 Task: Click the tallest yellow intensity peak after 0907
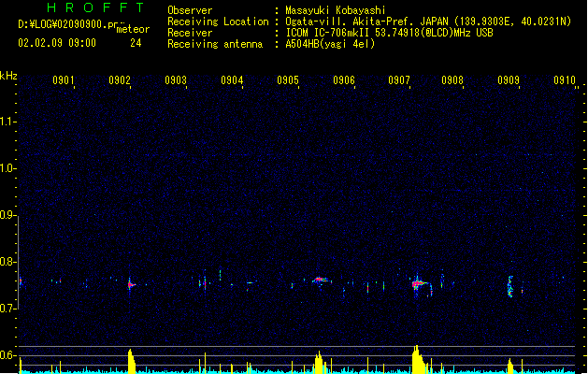[417, 359]
